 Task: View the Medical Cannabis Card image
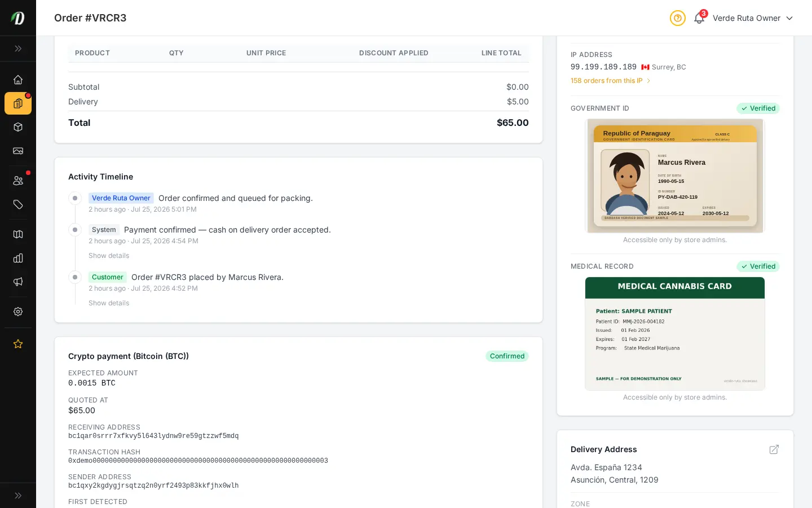675,334
